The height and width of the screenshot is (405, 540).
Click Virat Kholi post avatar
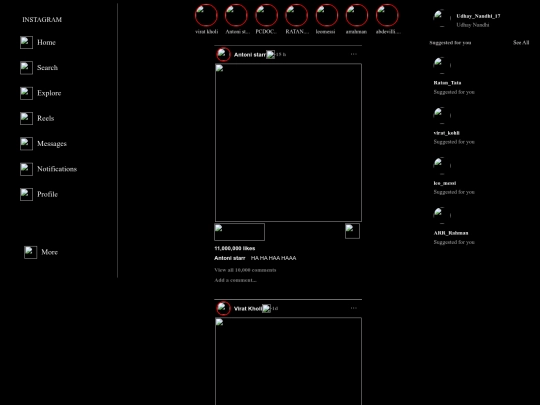(x=223, y=308)
